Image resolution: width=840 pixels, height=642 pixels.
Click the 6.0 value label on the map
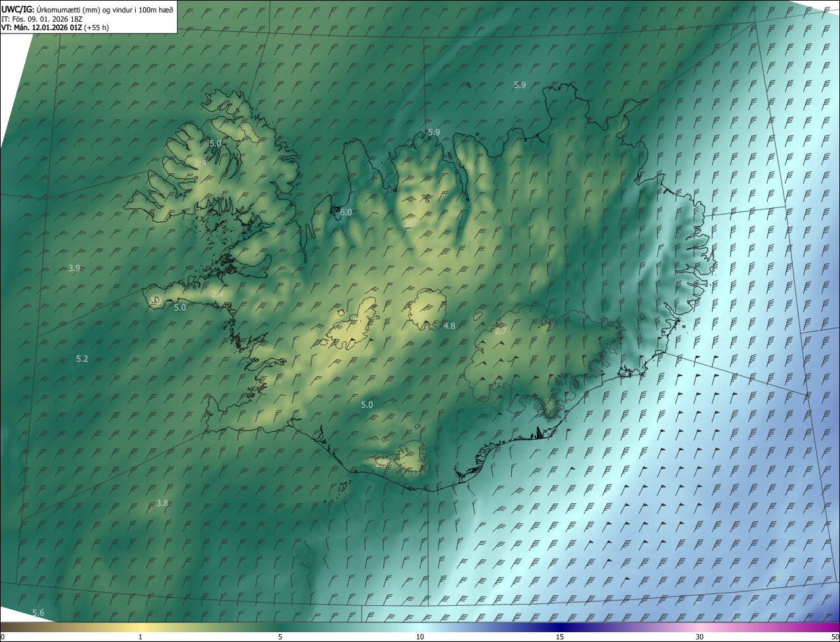pyautogui.click(x=346, y=213)
